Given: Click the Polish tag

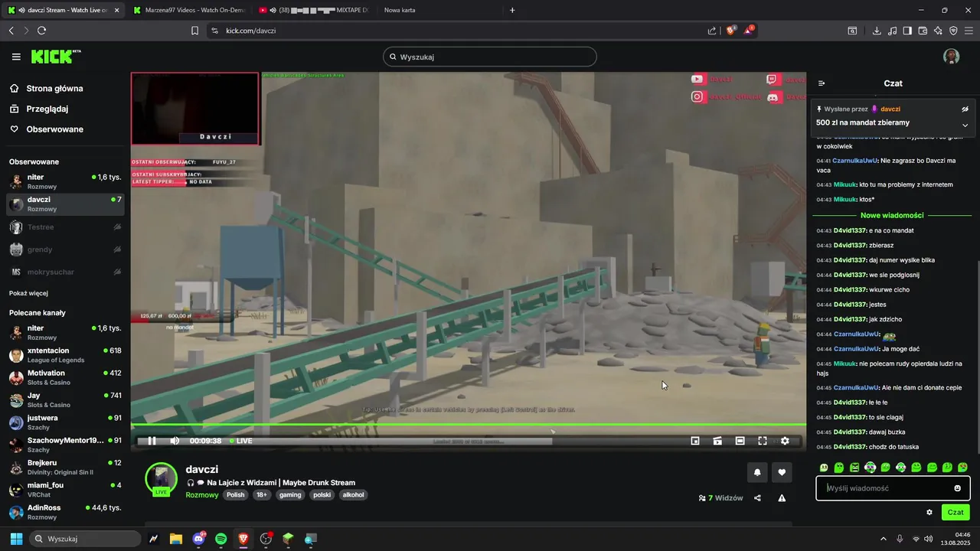Looking at the screenshot, I should click(236, 495).
